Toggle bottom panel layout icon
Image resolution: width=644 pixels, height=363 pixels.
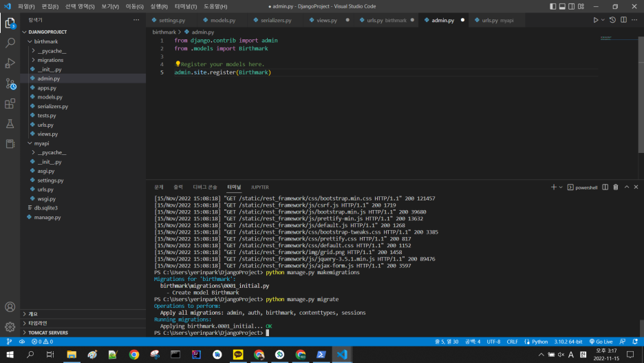[x=562, y=6]
